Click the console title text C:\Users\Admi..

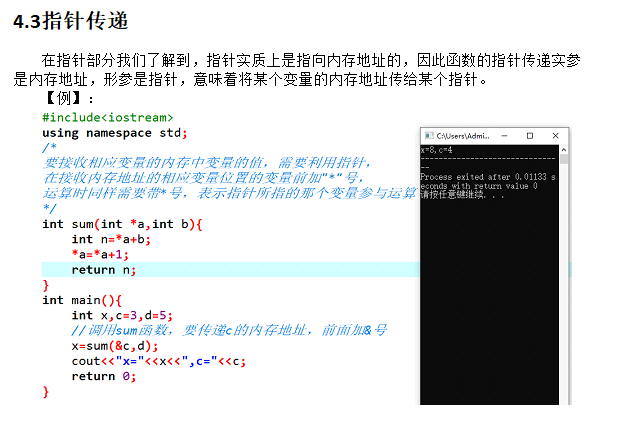(463, 136)
